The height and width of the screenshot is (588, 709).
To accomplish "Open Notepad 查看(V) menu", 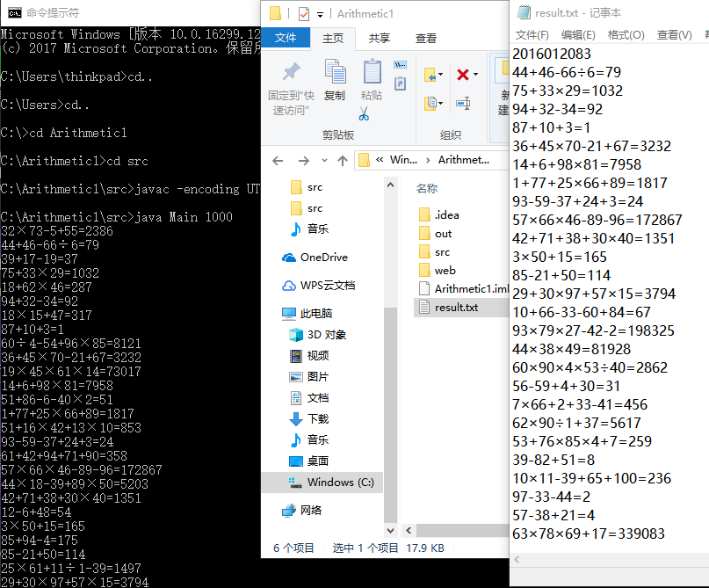I will pos(674,35).
